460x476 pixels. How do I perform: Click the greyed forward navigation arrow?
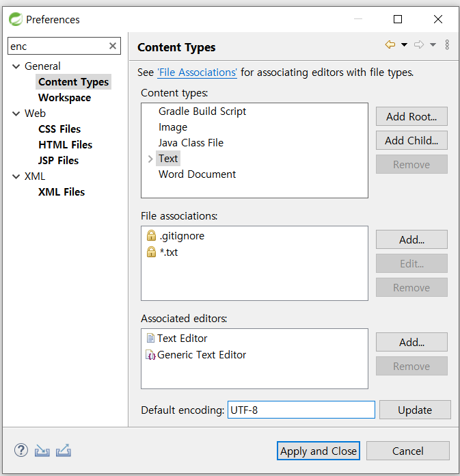pos(420,45)
